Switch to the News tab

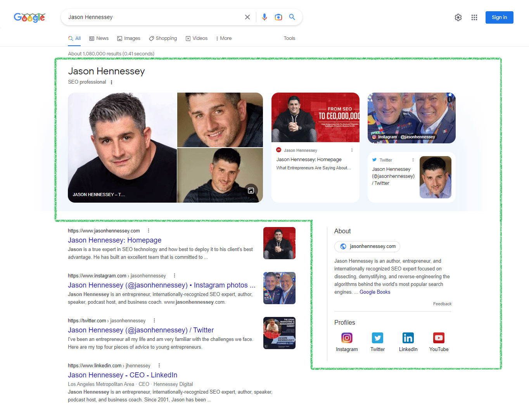(99, 38)
